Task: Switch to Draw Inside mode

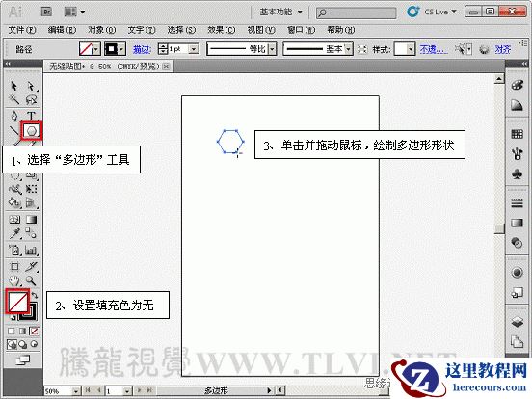Action: [x=34, y=344]
